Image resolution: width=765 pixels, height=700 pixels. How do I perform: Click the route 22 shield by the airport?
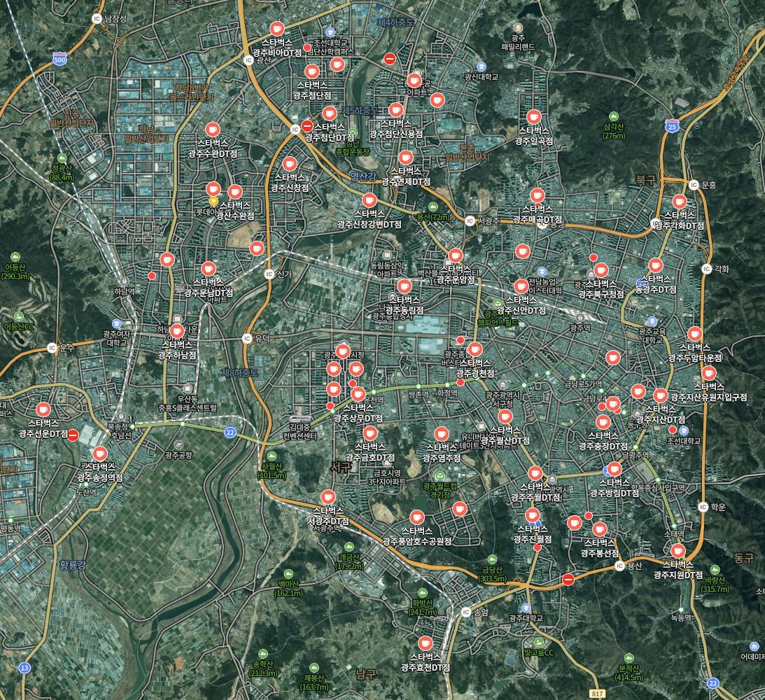click(x=230, y=432)
